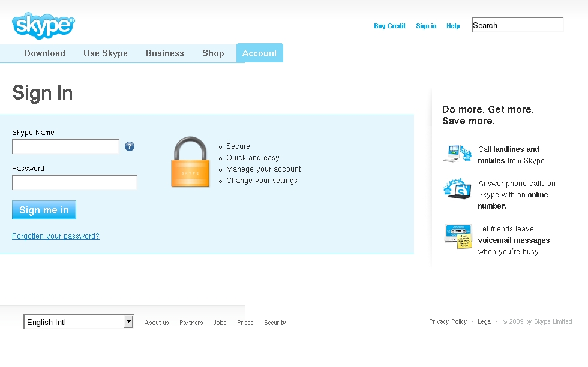
Task: Open the Account tab
Action: [259, 53]
